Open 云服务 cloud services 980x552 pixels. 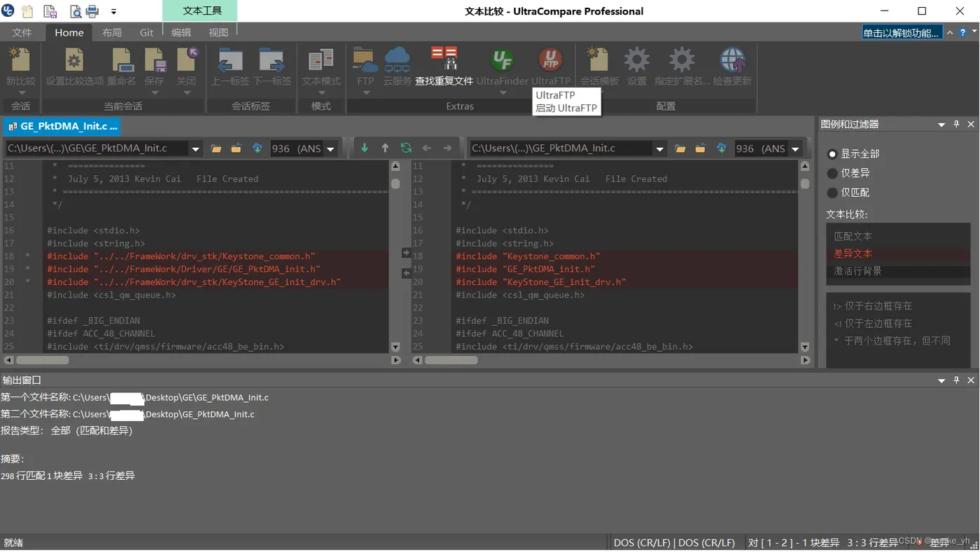point(397,67)
